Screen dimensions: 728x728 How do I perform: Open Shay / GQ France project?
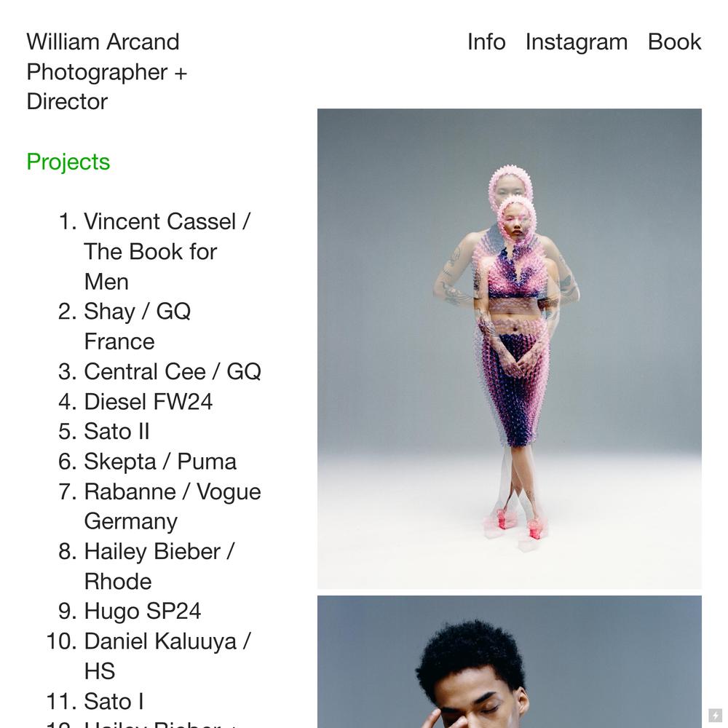[138, 326]
